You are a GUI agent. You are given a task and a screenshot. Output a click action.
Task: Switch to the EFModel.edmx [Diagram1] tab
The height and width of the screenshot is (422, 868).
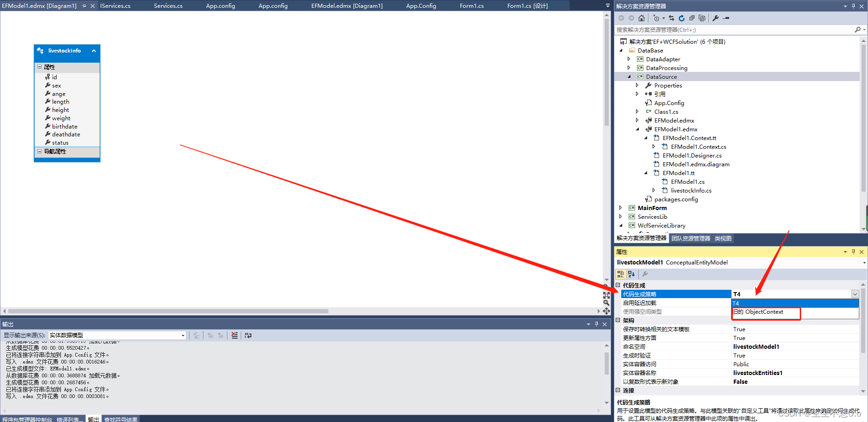(347, 6)
